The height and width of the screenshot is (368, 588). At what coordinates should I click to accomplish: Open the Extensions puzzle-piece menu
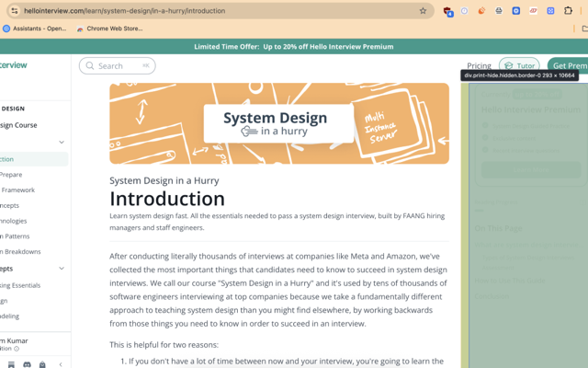(568, 11)
